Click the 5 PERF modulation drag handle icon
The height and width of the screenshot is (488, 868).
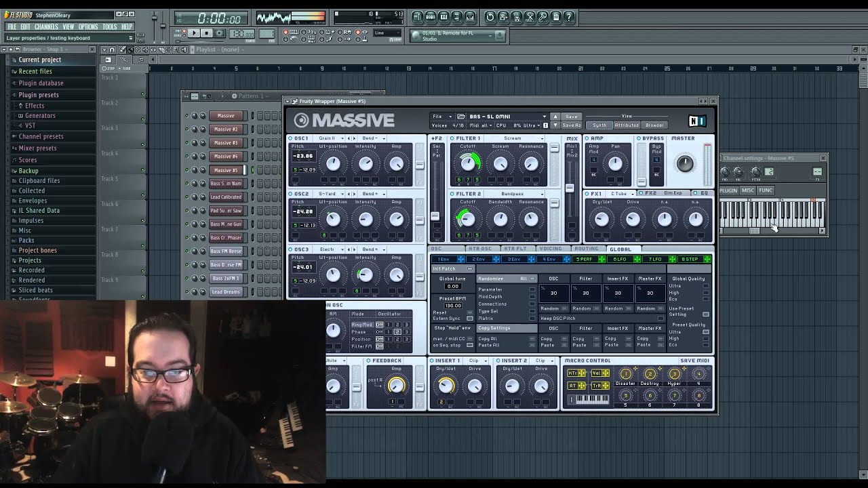point(602,260)
